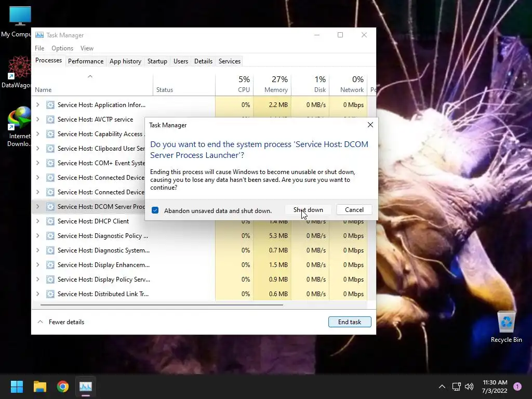532x399 pixels.
Task: Open the File menu
Action: [x=39, y=48]
